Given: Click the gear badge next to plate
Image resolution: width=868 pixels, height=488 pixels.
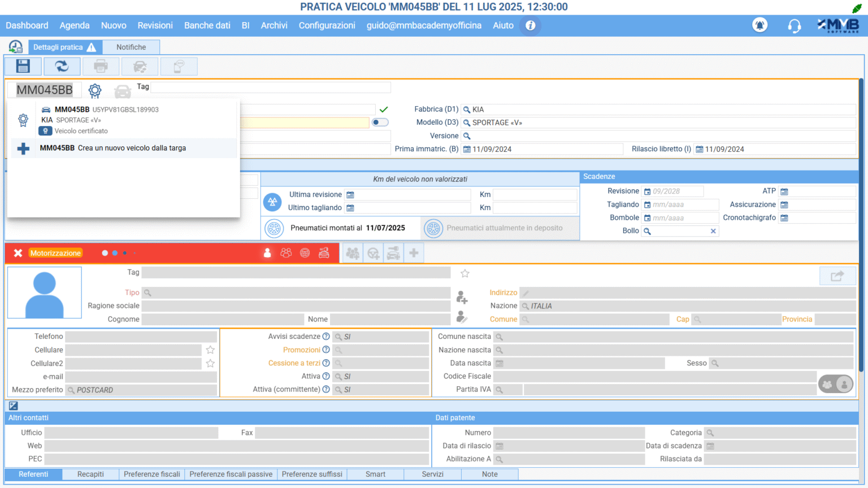Looking at the screenshot, I should tap(95, 90).
